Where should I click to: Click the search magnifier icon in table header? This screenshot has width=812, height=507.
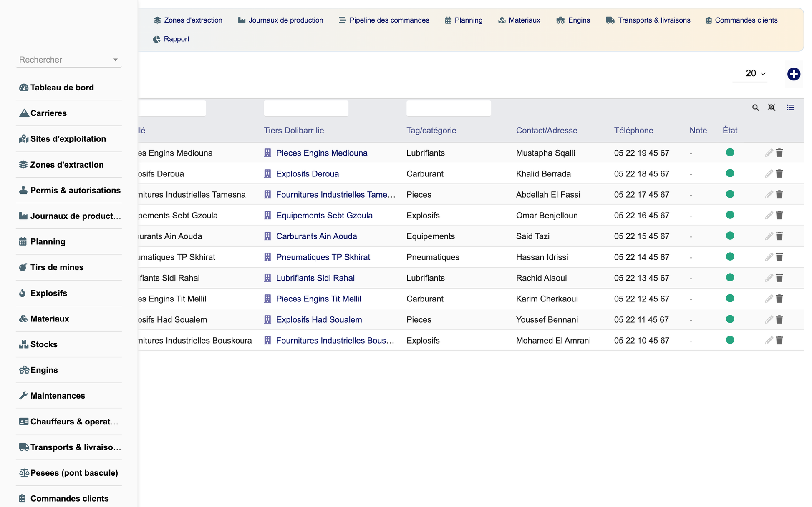pyautogui.click(x=755, y=108)
